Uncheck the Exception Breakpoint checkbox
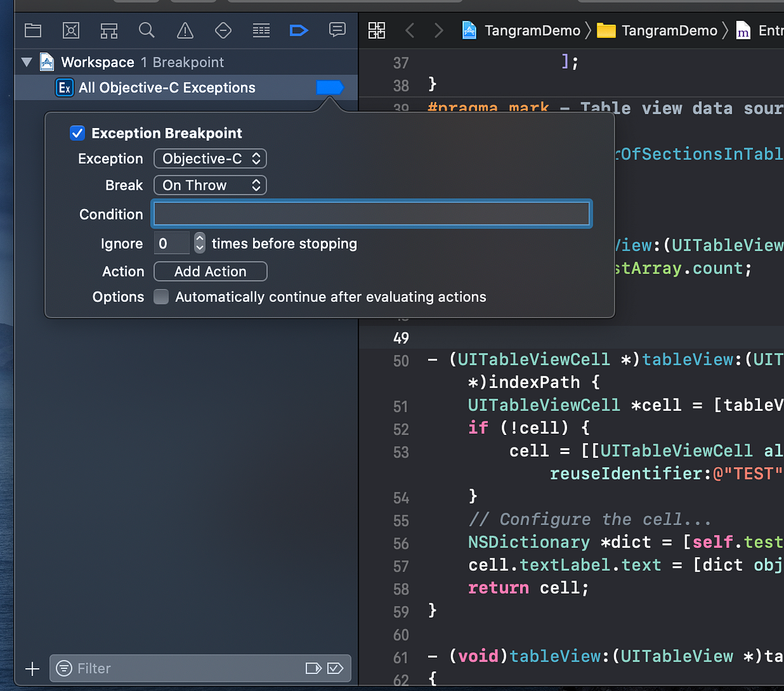The height and width of the screenshot is (691, 784). 77,133
